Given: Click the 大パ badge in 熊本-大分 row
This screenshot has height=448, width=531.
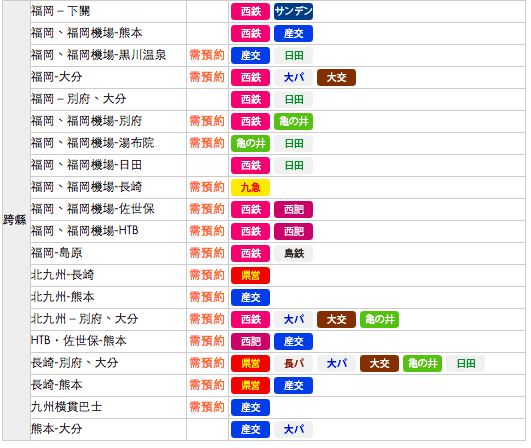Looking at the screenshot, I should [x=293, y=430].
